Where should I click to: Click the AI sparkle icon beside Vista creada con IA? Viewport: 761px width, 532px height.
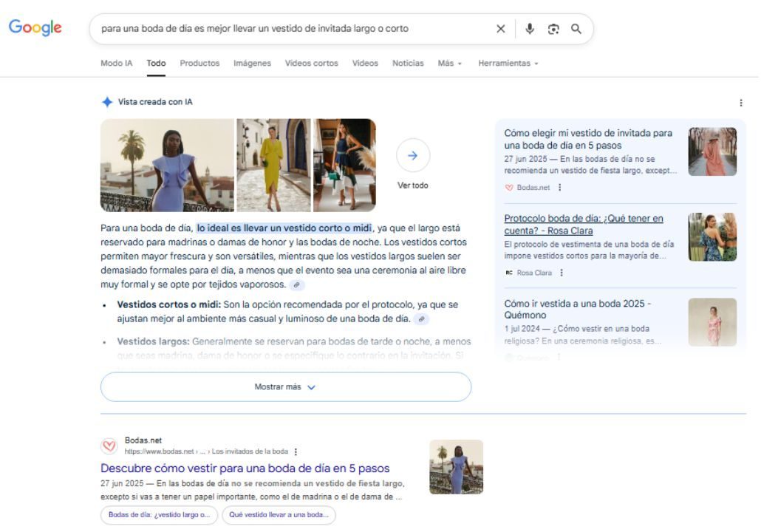click(x=107, y=102)
